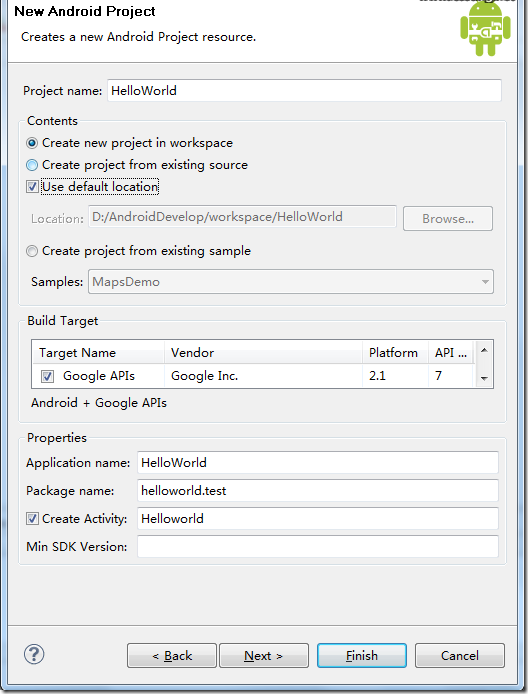Select Create project from existing source

coord(32,165)
